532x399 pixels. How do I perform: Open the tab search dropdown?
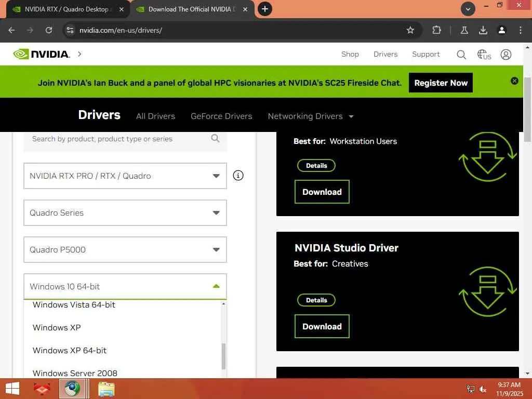click(468, 9)
